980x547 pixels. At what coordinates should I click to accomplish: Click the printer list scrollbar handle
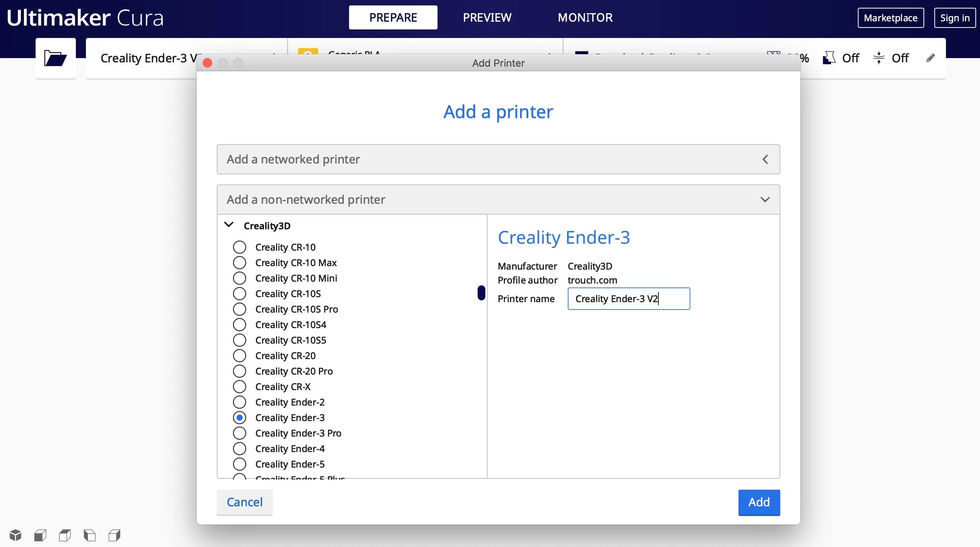click(x=481, y=293)
